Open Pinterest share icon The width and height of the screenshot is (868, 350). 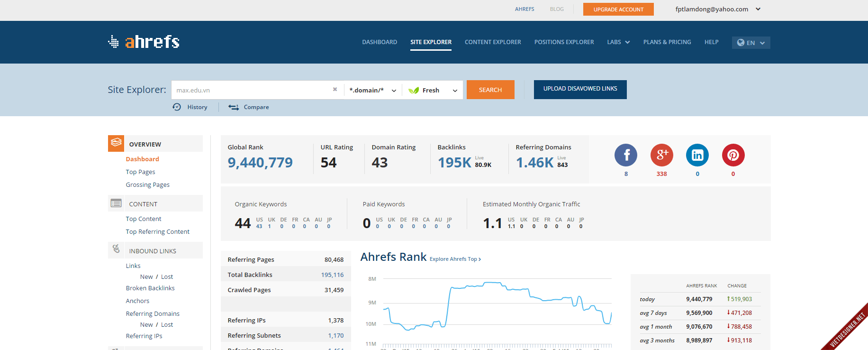point(733,155)
